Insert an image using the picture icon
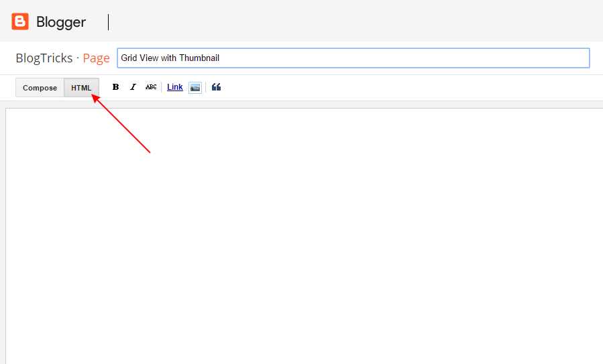Image resolution: width=603 pixels, height=364 pixels. point(195,88)
